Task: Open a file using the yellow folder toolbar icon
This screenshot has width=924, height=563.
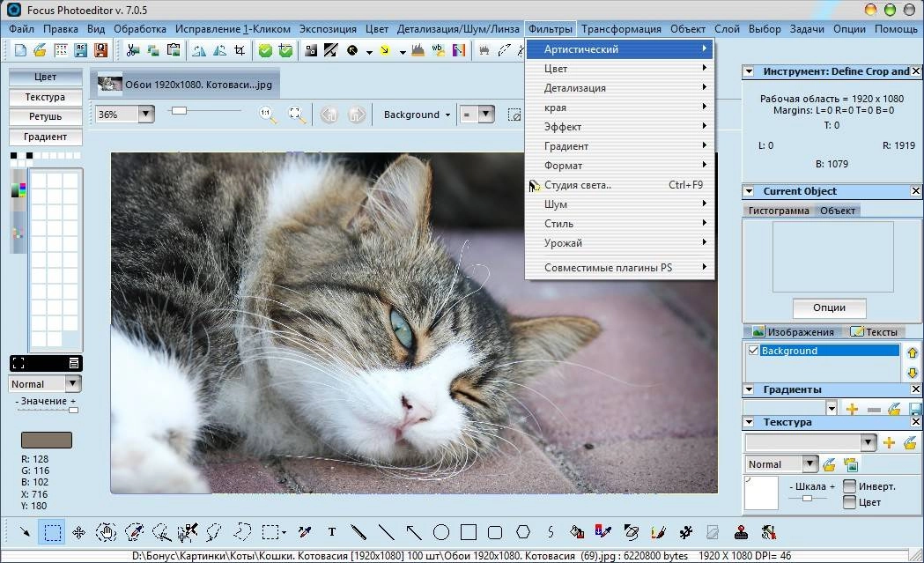Action: tap(40, 51)
